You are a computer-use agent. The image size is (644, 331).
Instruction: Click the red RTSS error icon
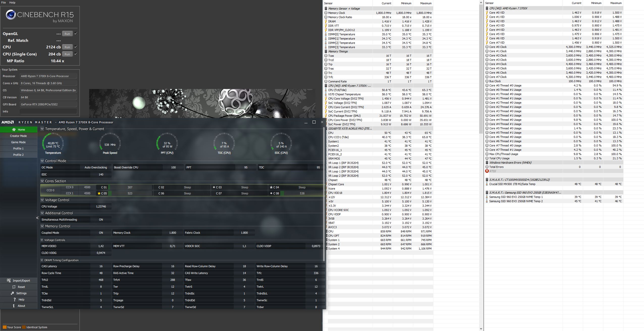487,171
